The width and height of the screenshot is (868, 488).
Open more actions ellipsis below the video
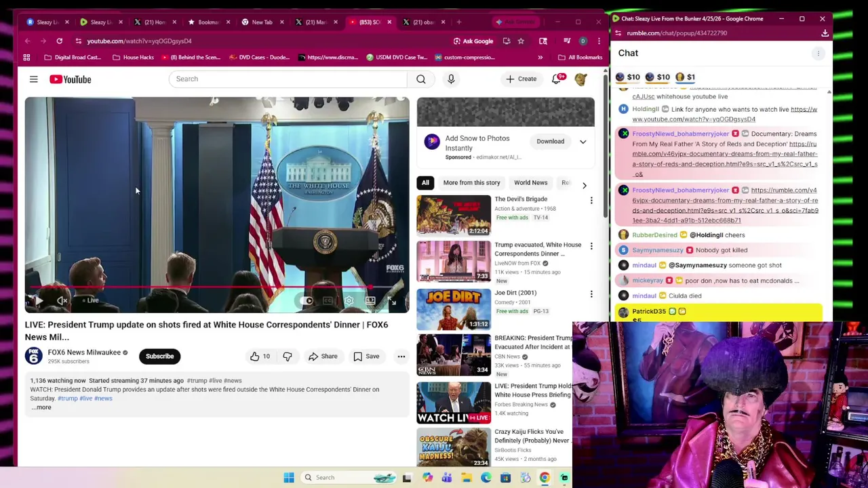pyautogui.click(x=401, y=357)
